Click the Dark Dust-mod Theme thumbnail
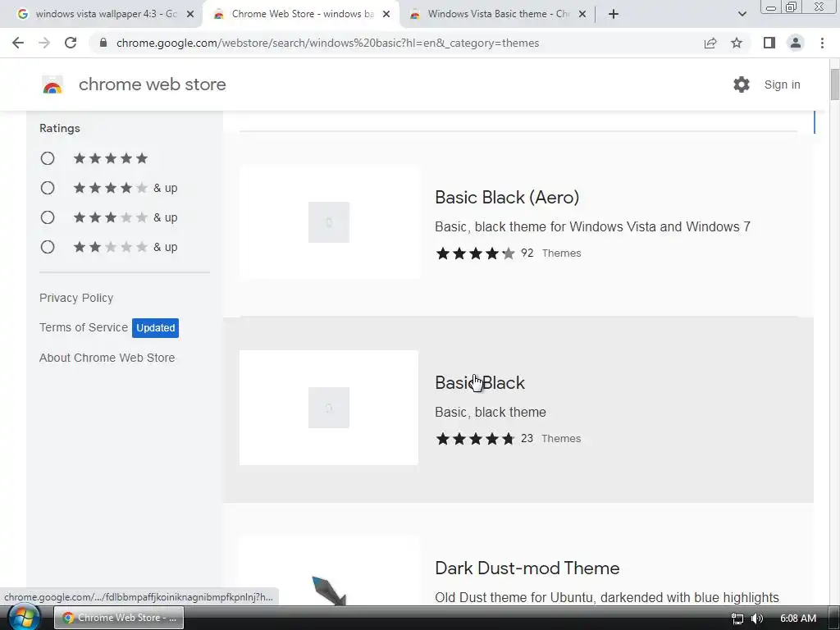 tap(328, 571)
